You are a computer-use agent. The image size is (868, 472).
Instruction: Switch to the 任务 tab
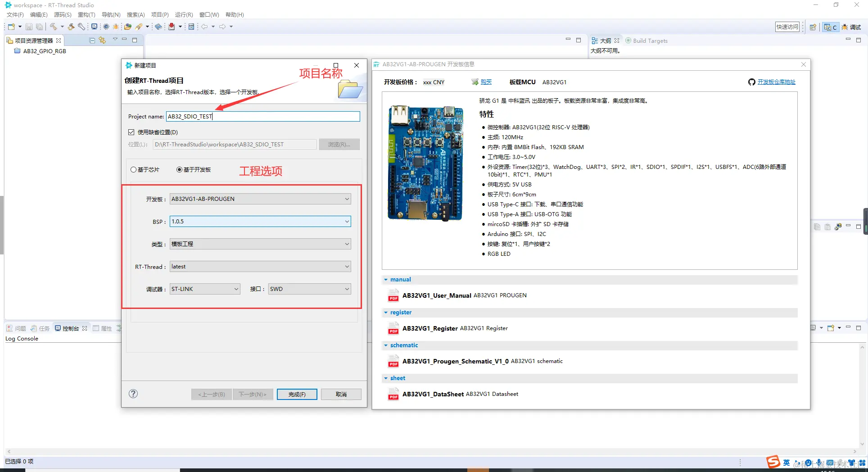click(x=40, y=328)
